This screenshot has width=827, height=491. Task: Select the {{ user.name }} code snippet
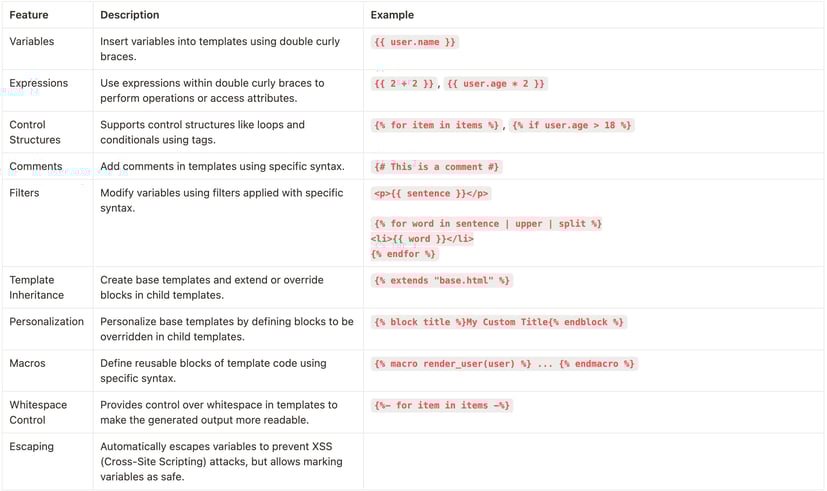pyautogui.click(x=415, y=42)
